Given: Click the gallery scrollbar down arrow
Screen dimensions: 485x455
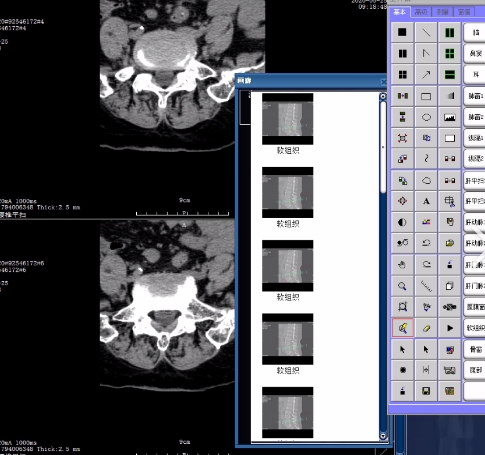Looking at the screenshot, I should pyautogui.click(x=383, y=436).
